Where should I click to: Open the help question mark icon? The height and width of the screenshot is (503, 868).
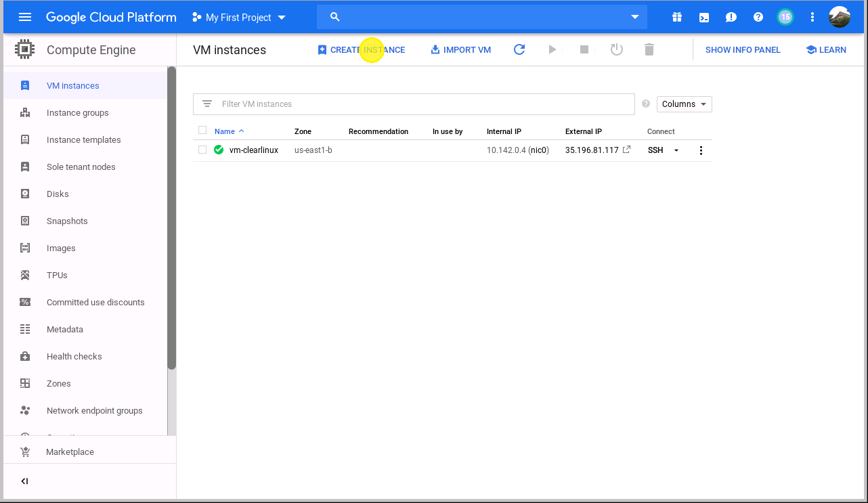click(x=758, y=18)
